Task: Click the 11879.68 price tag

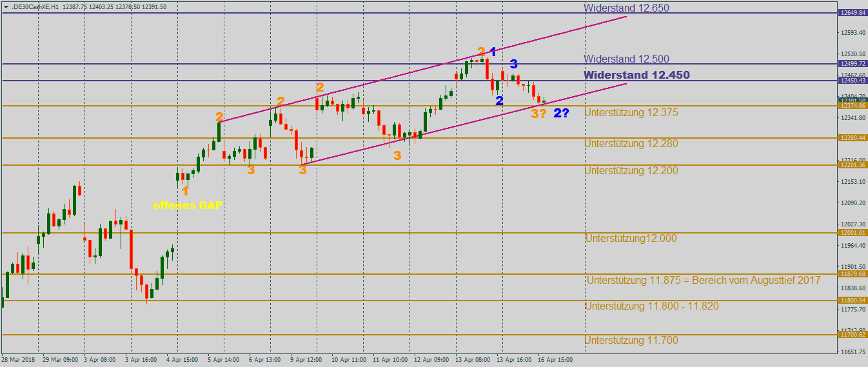Action: click(853, 273)
